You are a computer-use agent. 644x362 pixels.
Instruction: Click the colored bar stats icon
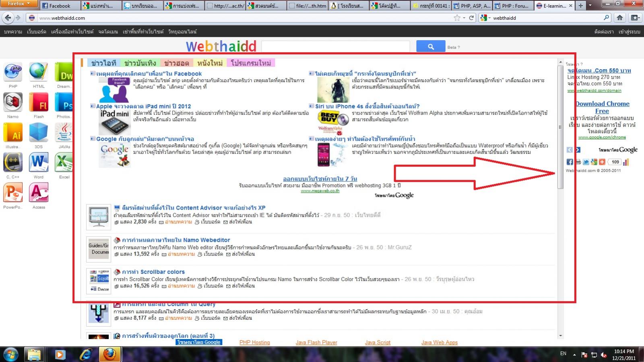626,162
